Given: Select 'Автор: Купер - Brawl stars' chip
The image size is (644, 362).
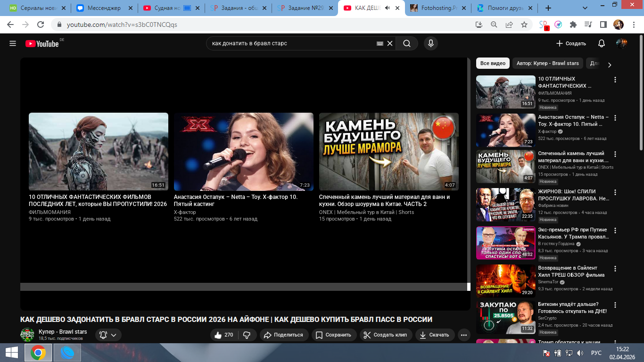Looking at the screenshot, I should click(x=547, y=63).
